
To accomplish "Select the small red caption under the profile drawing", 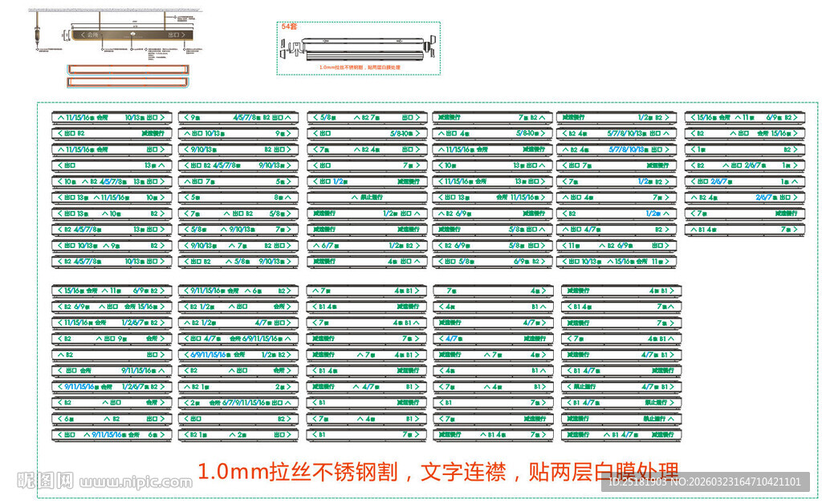I will 360,67.
